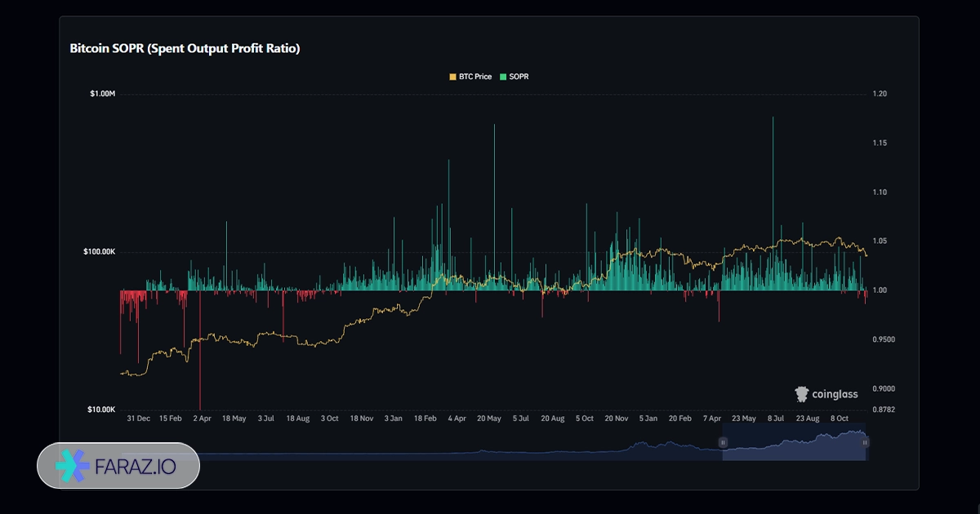Click the right range handle pause icon
The height and width of the screenshot is (514, 980).
[865, 442]
